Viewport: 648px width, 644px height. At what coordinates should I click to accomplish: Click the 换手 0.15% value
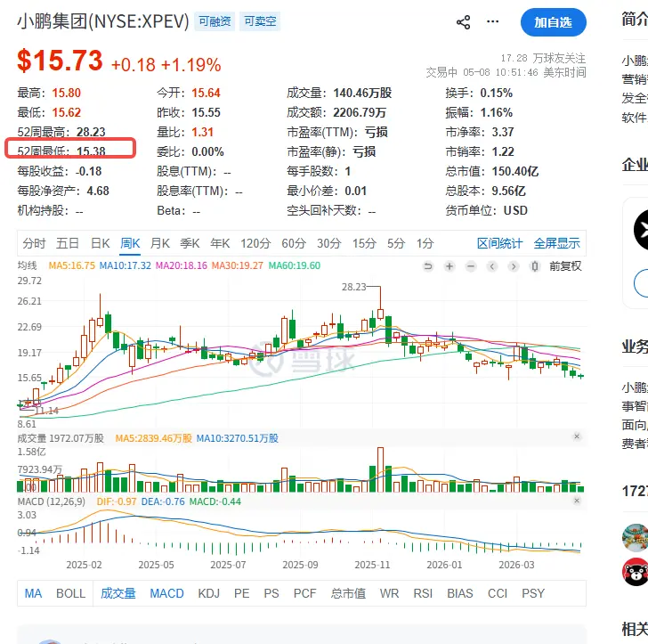pyautogui.click(x=496, y=93)
